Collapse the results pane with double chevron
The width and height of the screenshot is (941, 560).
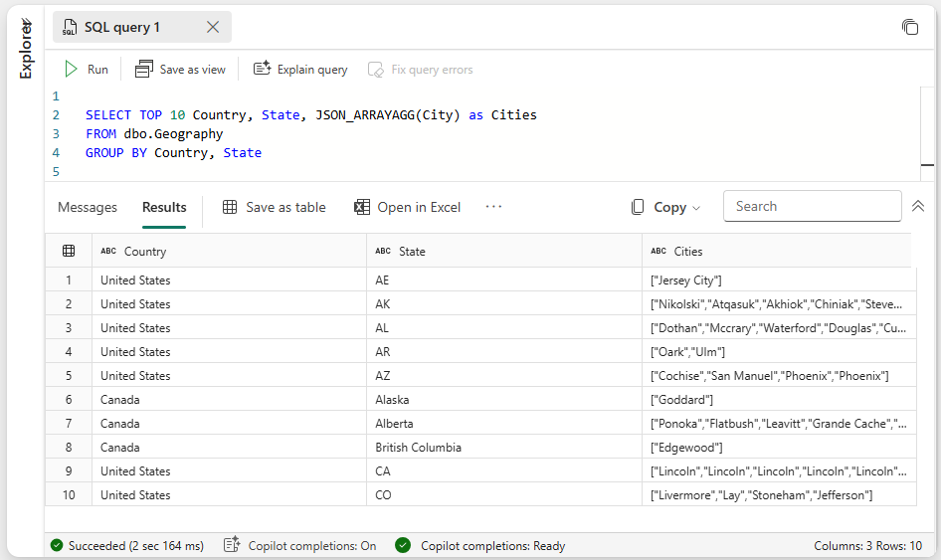pos(917,206)
